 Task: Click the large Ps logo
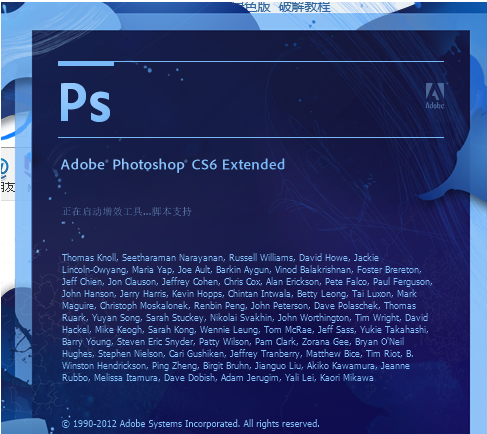pos(85,102)
